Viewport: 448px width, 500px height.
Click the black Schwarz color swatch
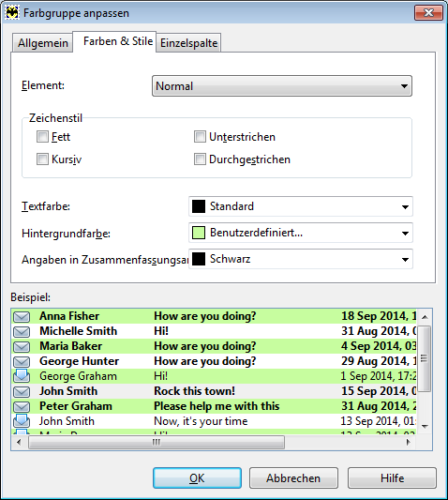coord(199,259)
